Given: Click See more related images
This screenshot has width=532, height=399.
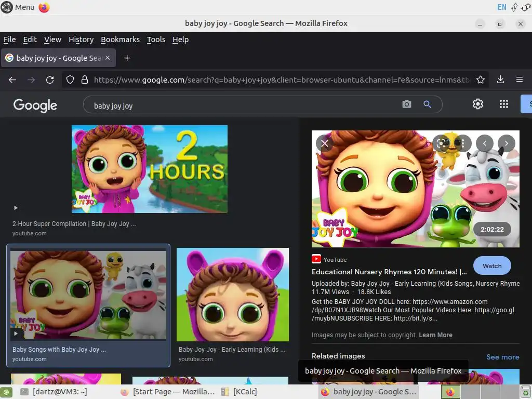Looking at the screenshot, I should pyautogui.click(x=502, y=357).
